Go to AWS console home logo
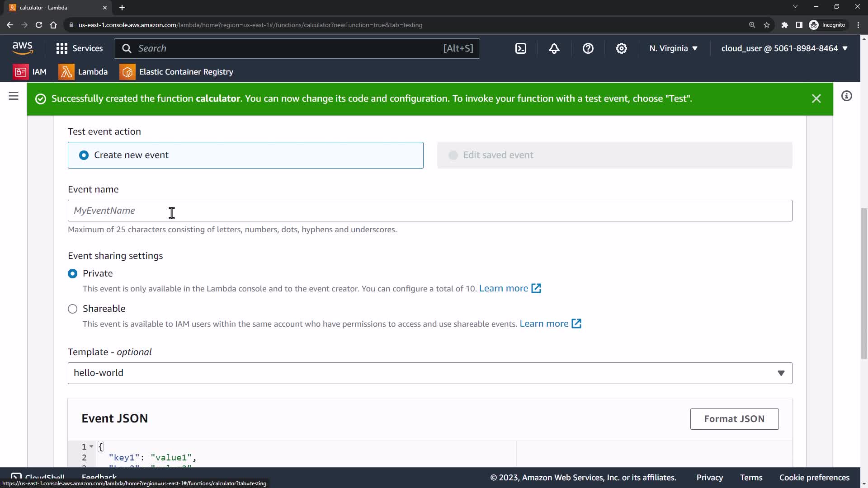 (x=22, y=48)
